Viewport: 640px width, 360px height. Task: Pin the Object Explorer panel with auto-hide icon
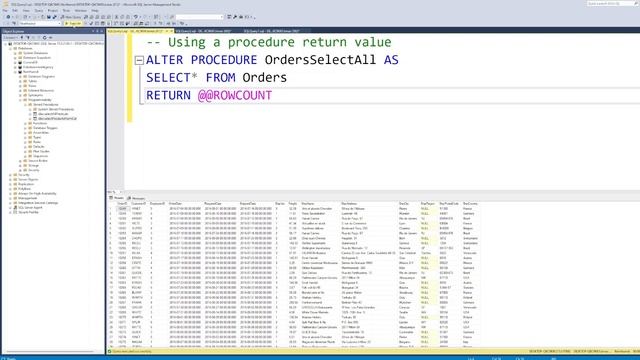click(97, 31)
